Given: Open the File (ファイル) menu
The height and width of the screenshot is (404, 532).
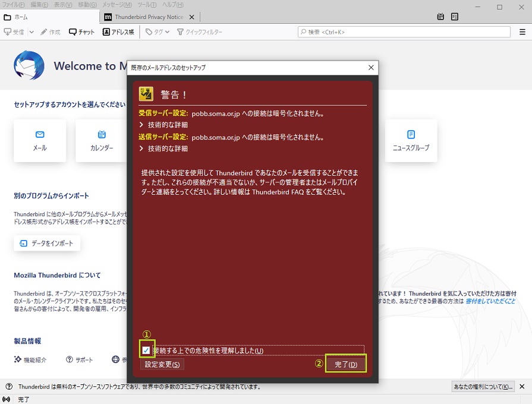Looking at the screenshot, I should click(13, 4).
